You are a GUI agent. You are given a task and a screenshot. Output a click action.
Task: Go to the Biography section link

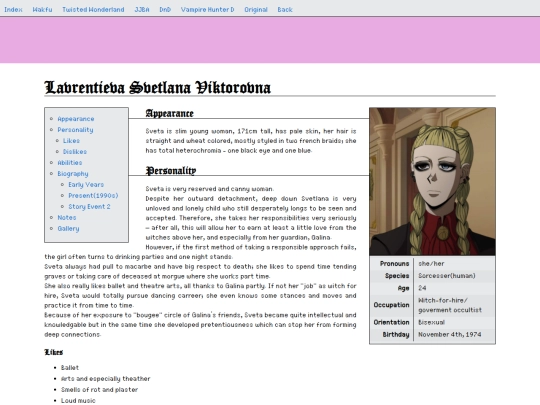coord(73,174)
